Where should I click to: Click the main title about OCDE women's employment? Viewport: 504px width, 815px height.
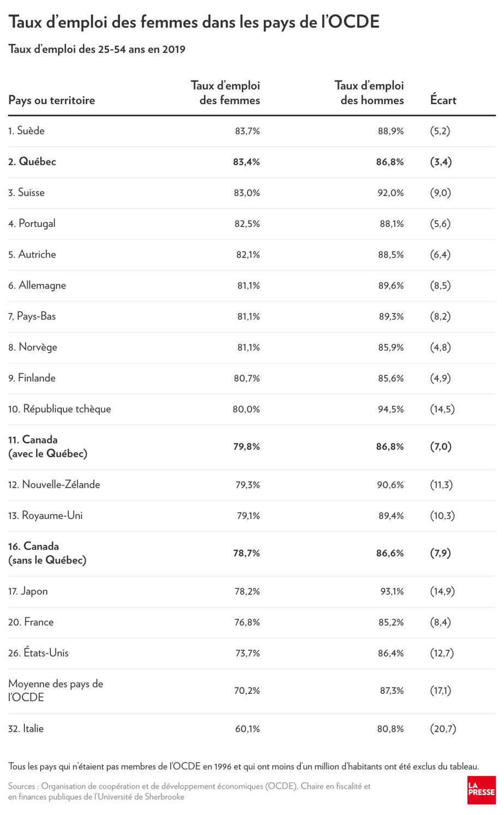[194, 22]
